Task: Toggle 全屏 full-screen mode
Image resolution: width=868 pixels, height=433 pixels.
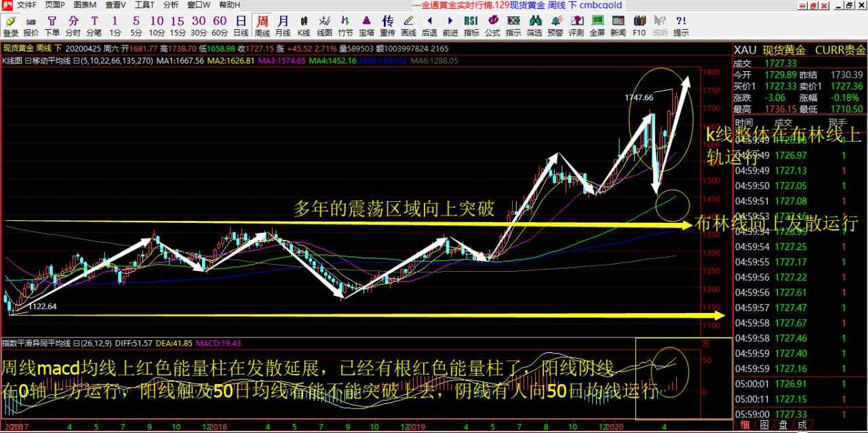Action: point(597,26)
